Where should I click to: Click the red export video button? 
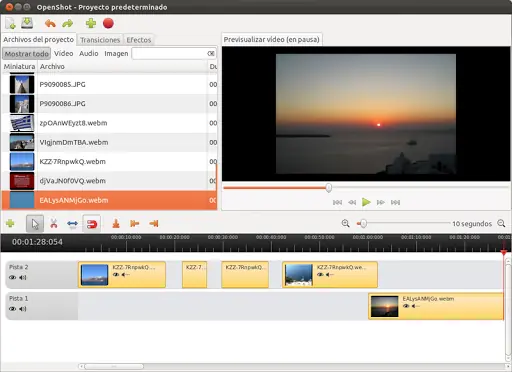(x=108, y=23)
